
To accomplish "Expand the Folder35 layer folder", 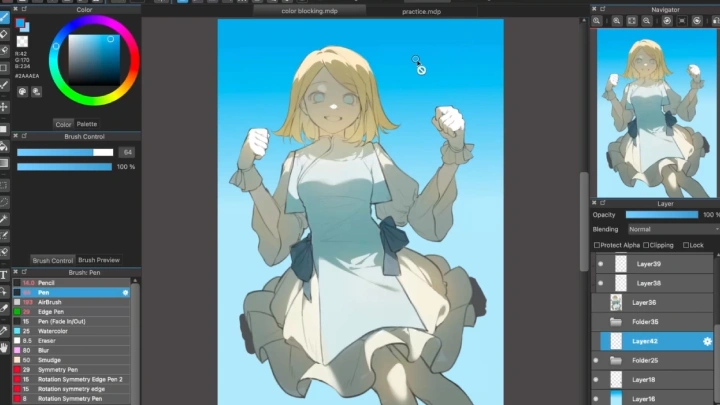I will [616, 322].
